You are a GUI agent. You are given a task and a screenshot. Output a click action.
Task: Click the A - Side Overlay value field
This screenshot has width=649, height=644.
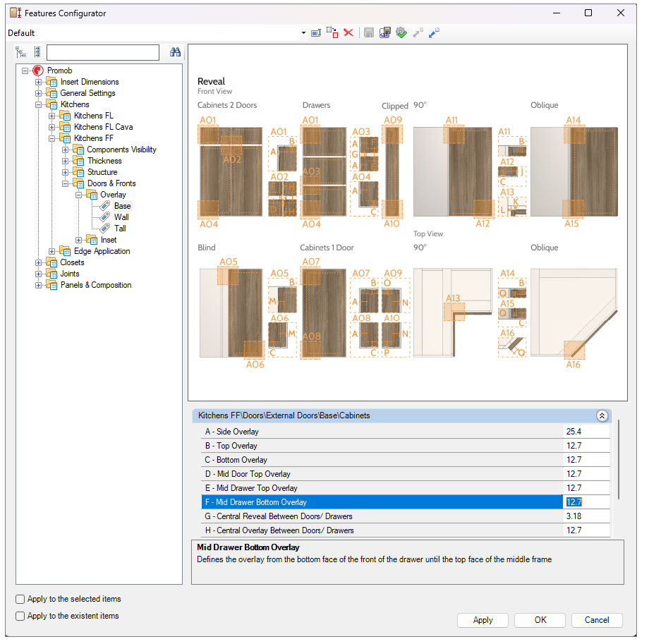pyautogui.click(x=586, y=432)
